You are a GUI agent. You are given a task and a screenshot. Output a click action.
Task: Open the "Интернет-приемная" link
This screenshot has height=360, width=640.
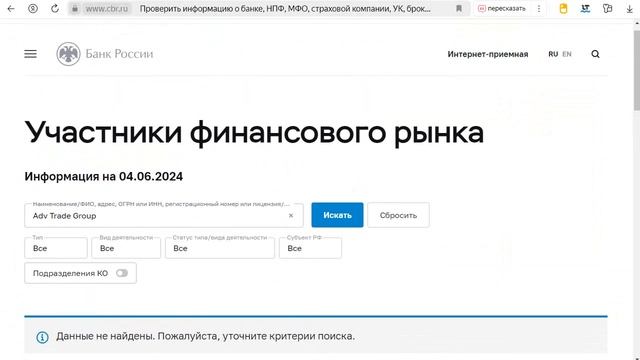coord(488,54)
